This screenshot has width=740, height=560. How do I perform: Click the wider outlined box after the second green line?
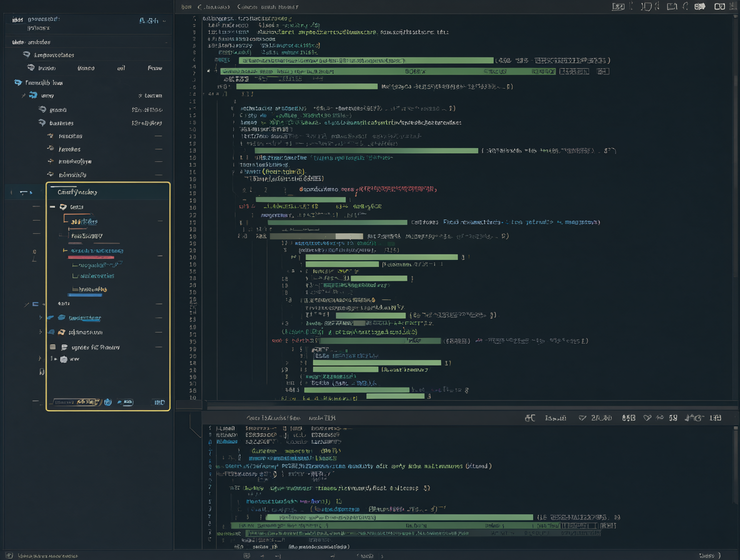click(x=574, y=71)
